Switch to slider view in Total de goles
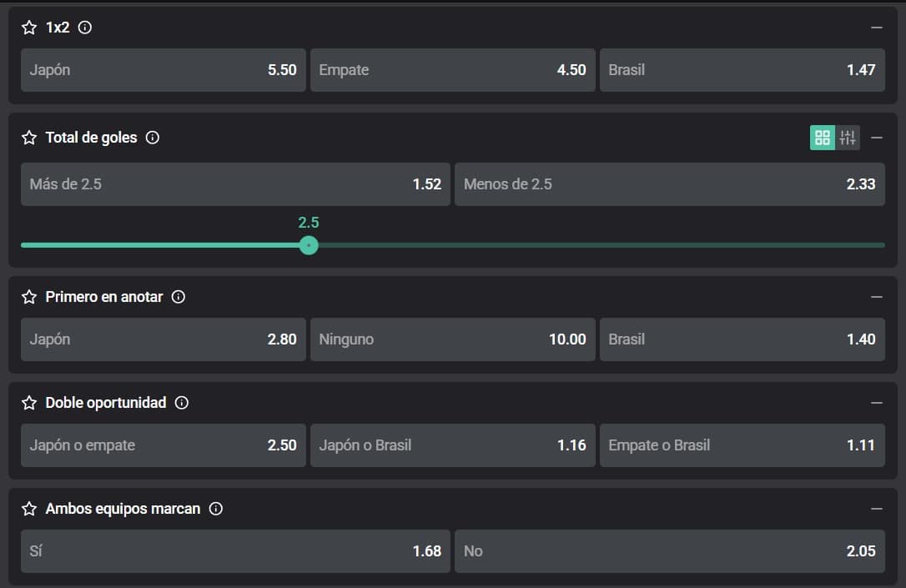 pyautogui.click(x=848, y=138)
